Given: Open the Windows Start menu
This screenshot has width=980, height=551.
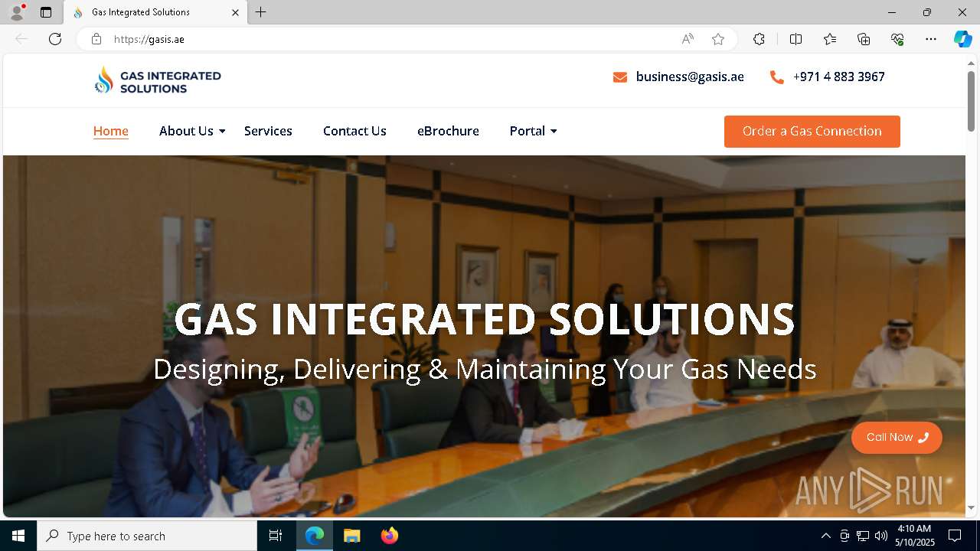Looking at the screenshot, I should click(x=18, y=536).
